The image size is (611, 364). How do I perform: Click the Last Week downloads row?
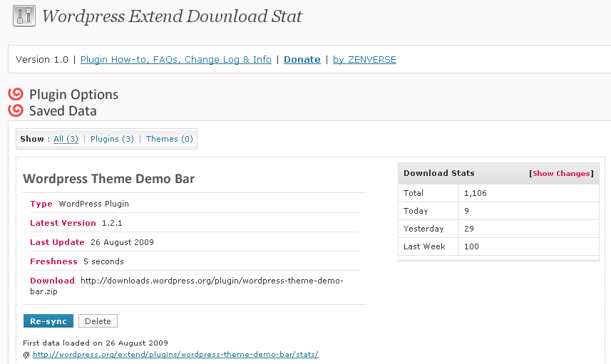[498, 246]
